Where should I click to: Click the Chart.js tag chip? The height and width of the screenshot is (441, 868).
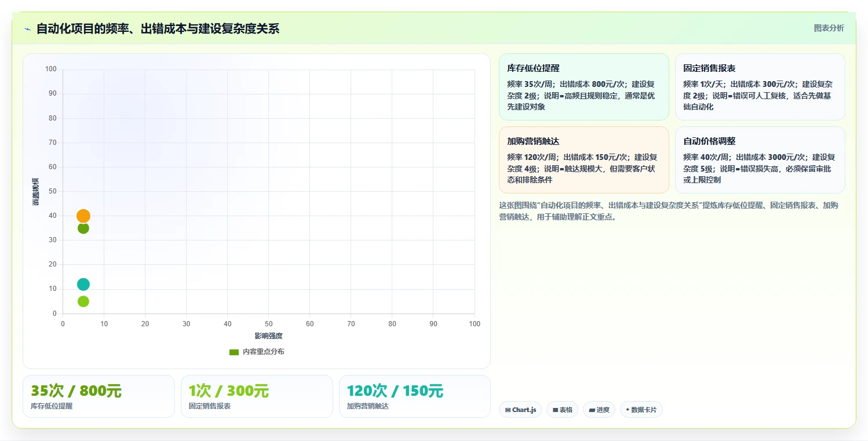[520, 410]
